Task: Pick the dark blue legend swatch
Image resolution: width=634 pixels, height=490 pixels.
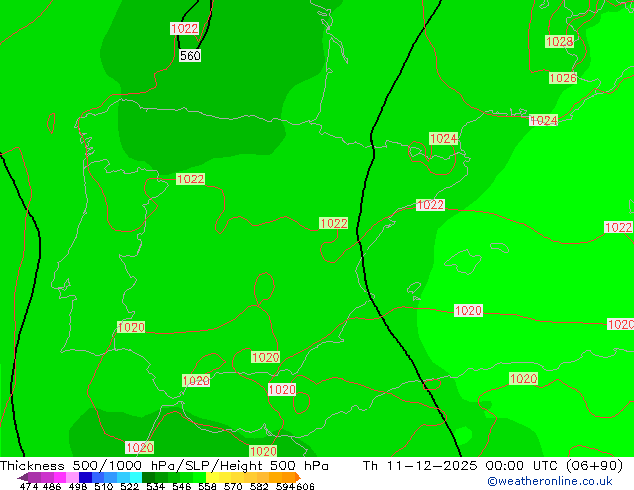Action: coord(85,477)
